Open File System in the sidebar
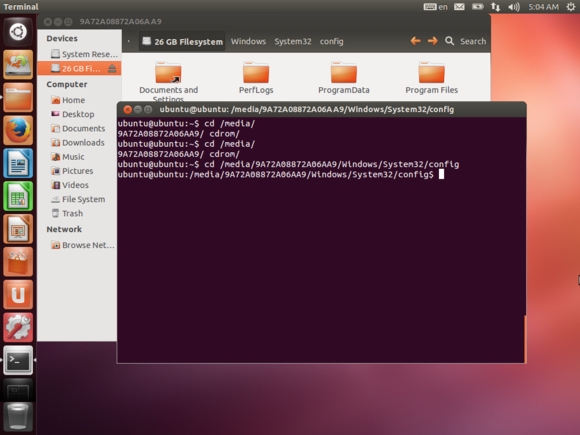Screen dimensions: 580x435 [x=79, y=199]
